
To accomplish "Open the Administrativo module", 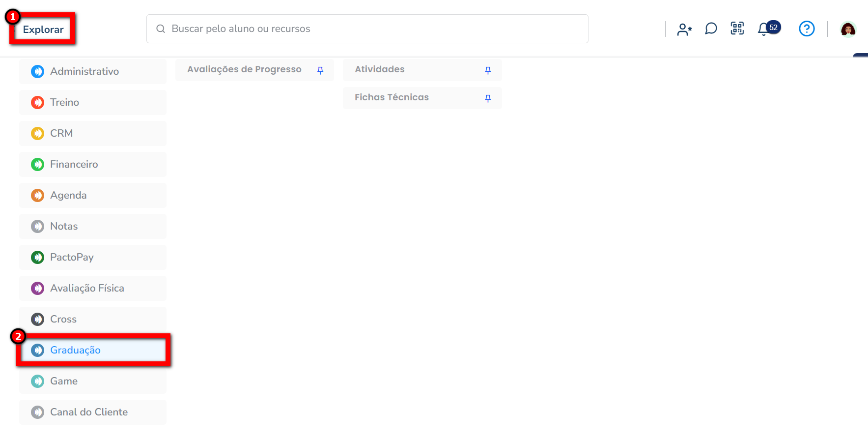I will [84, 72].
